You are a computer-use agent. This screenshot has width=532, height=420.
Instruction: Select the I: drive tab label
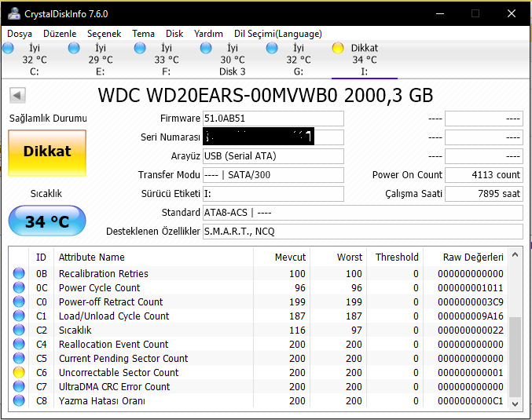point(365,71)
